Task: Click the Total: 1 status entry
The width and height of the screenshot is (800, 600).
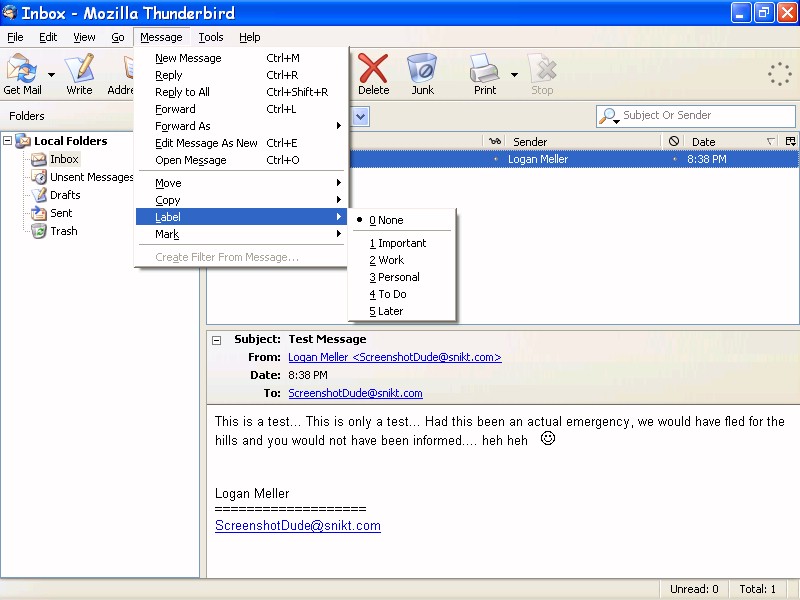Action: point(757,589)
